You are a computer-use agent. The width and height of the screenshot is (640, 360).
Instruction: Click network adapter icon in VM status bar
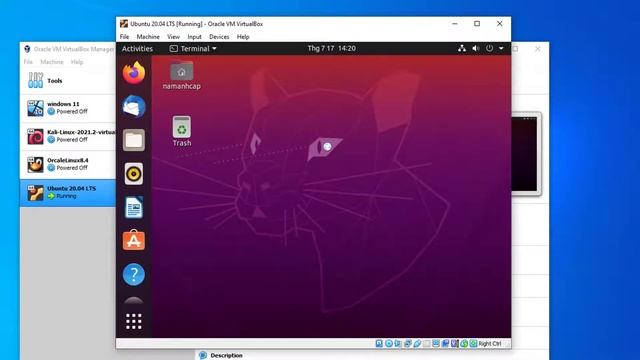[407, 343]
